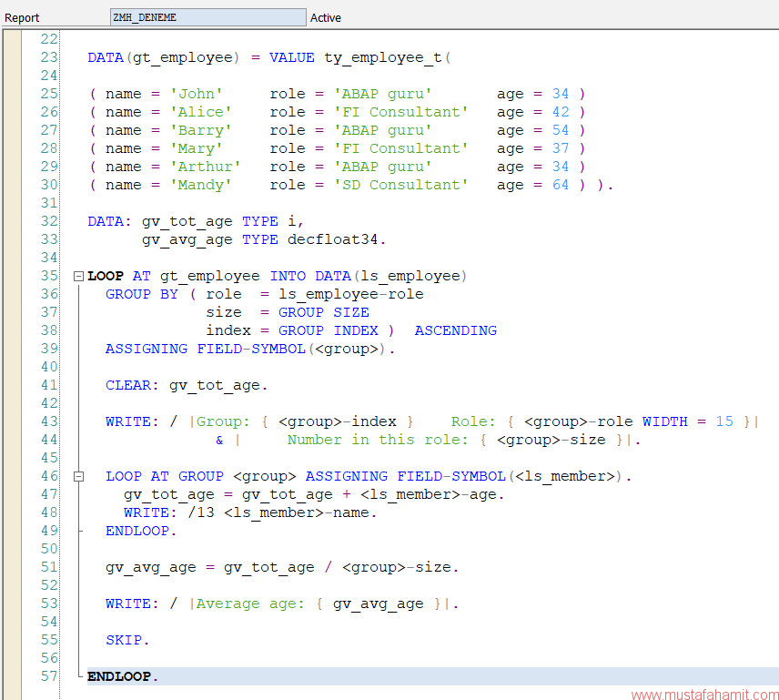Click the age value 37
The height and width of the screenshot is (700, 779).
coord(561,148)
